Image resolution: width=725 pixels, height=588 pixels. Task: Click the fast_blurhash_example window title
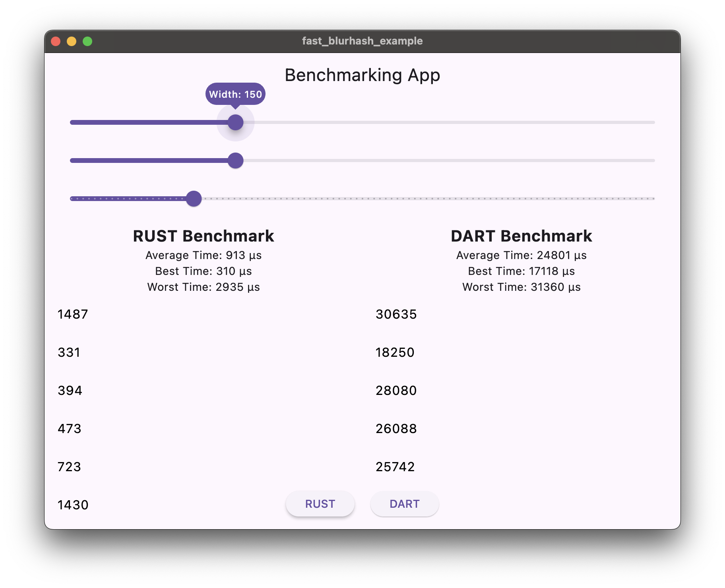(x=362, y=41)
